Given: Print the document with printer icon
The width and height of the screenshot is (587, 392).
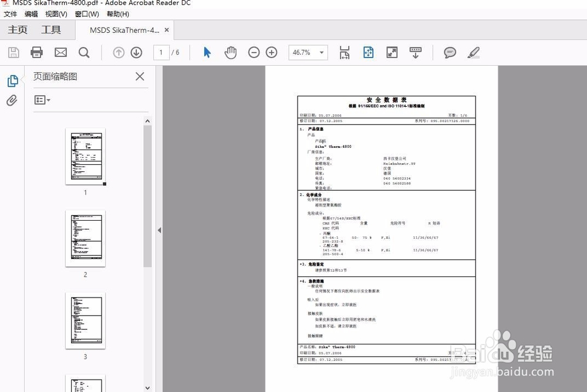Looking at the screenshot, I should click(x=36, y=52).
